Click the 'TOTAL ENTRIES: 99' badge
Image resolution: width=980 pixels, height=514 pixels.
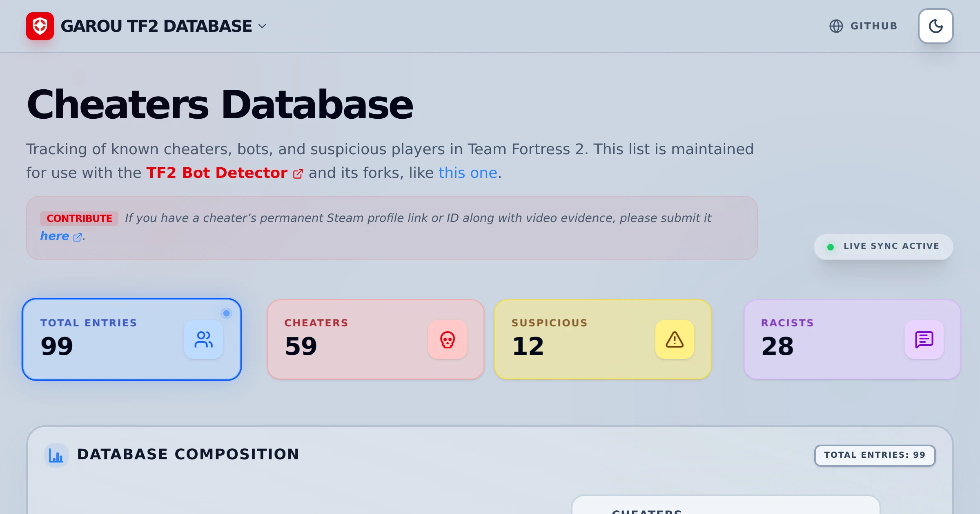tap(875, 455)
